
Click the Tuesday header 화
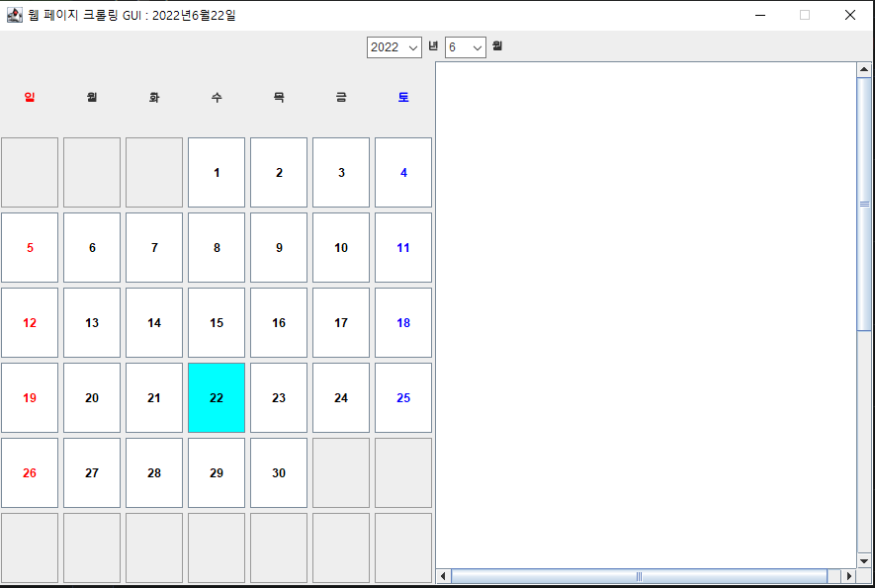(x=154, y=97)
